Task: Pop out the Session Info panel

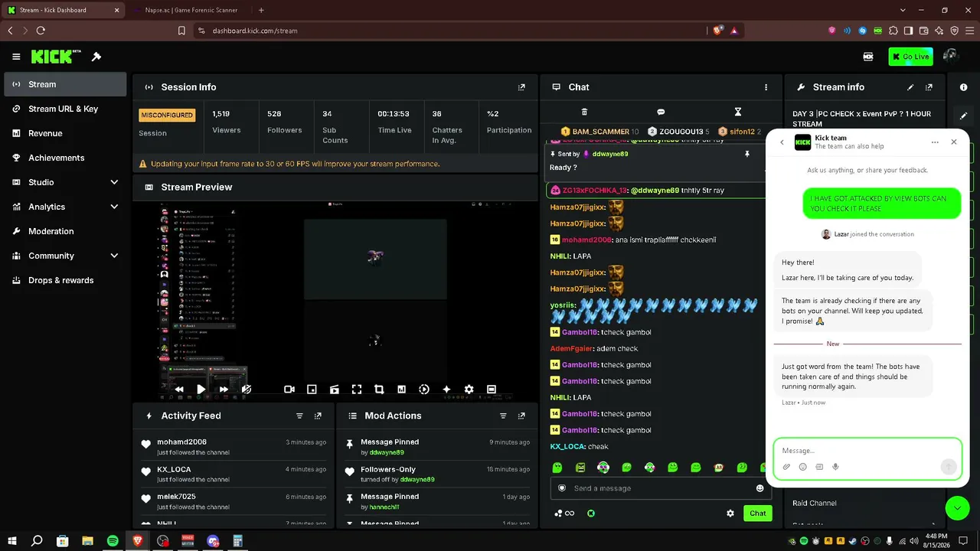Action: pyautogui.click(x=521, y=87)
